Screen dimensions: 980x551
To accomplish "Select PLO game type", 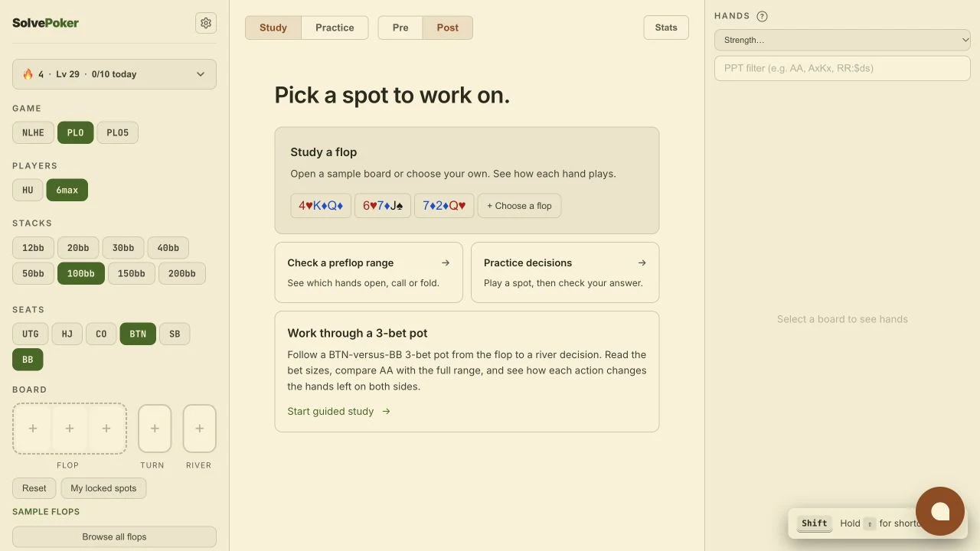I will 75,132.
